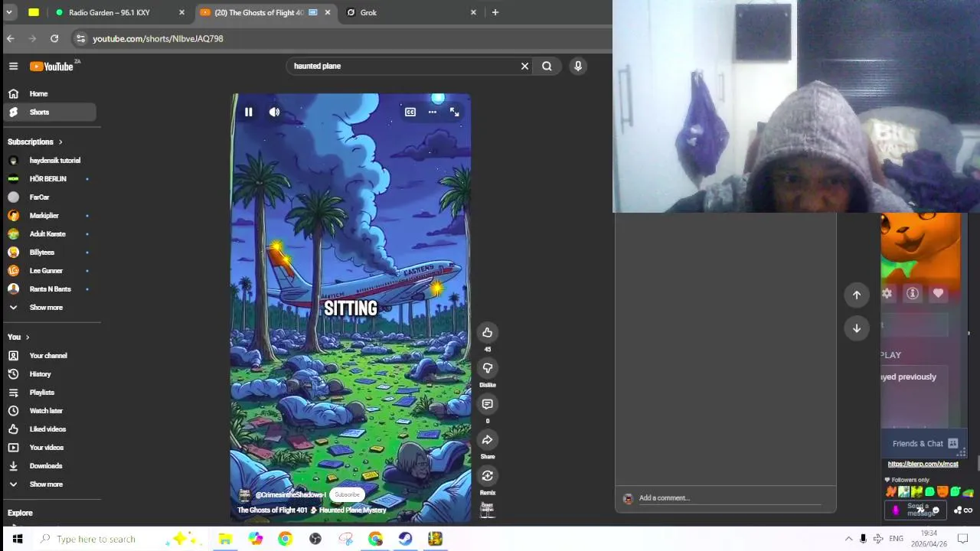This screenshot has height=551, width=980.
Task: Close the Radio Garden tab
Action: tap(181, 12)
